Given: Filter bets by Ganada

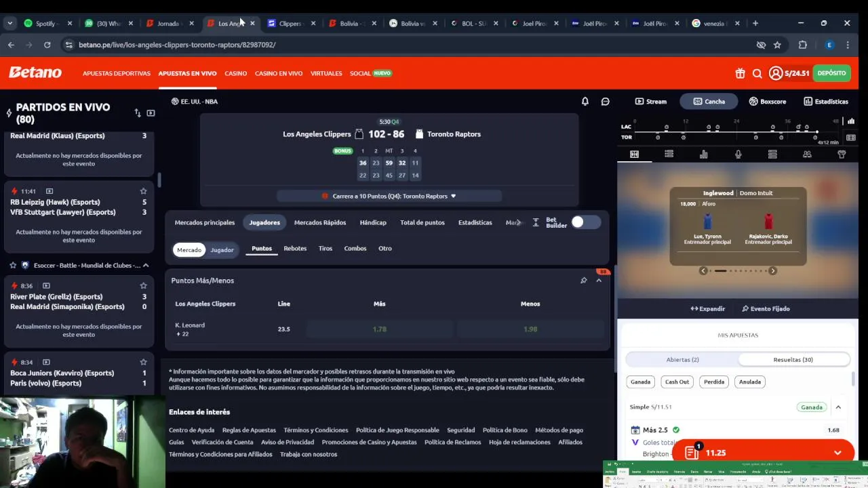Looking at the screenshot, I should click(x=640, y=382).
